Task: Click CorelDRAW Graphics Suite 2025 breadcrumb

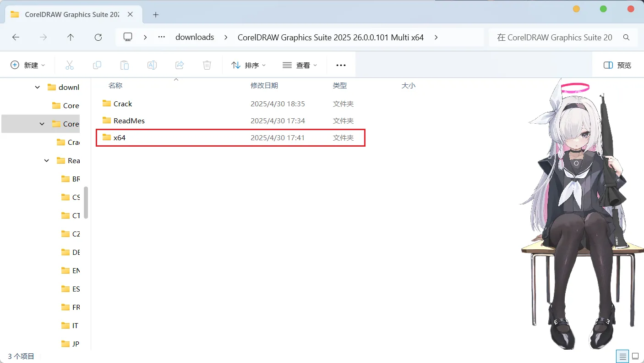Action: [331, 38]
